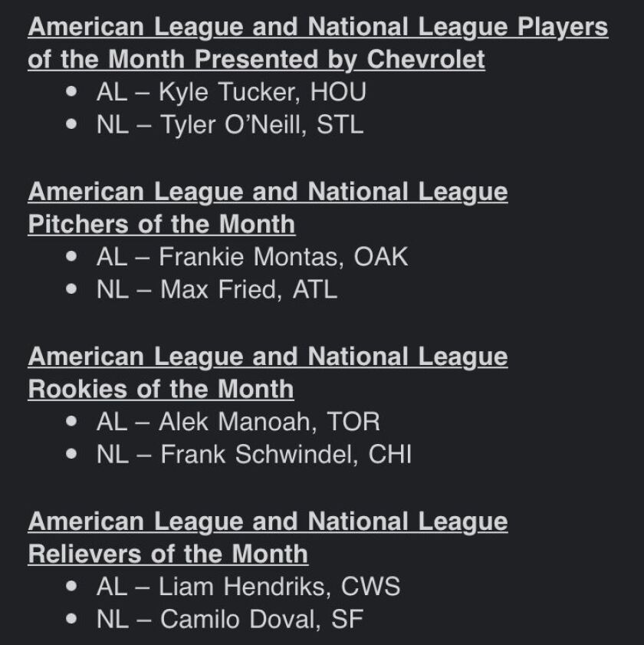644x645 pixels.
Task: Click the AL – Kyle Tucker, HOU entry
Action: (231, 92)
